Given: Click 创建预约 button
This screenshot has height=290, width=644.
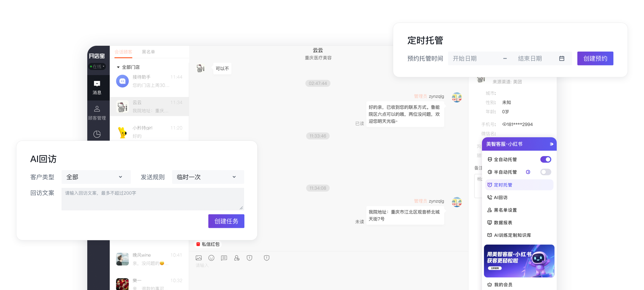Looking at the screenshot, I should click(x=595, y=58).
